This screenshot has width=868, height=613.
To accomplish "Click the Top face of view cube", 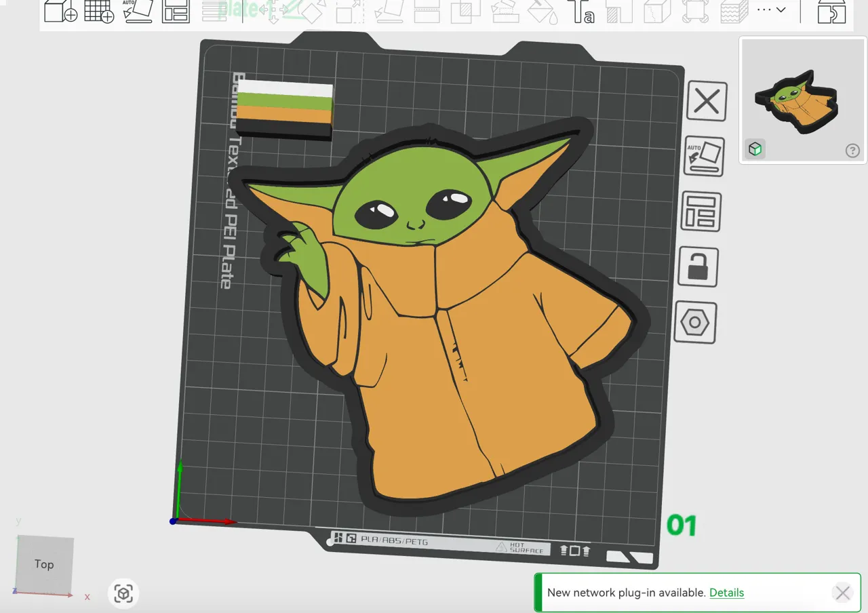I will coord(44,564).
